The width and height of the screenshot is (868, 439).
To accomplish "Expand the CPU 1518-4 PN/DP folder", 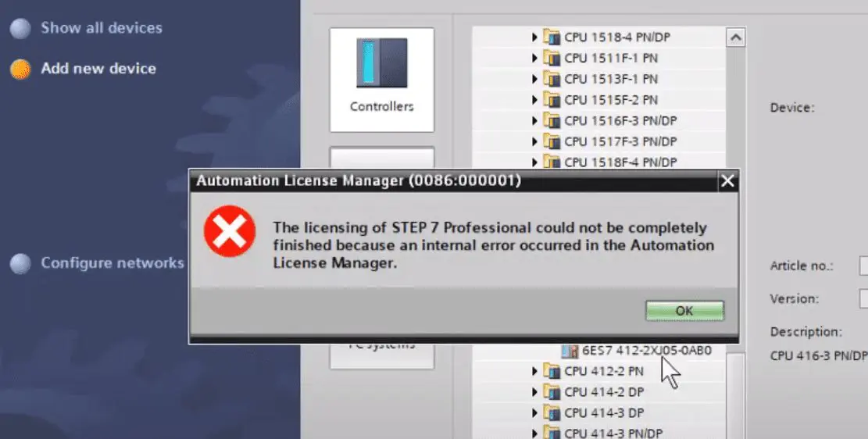I will [534, 37].
